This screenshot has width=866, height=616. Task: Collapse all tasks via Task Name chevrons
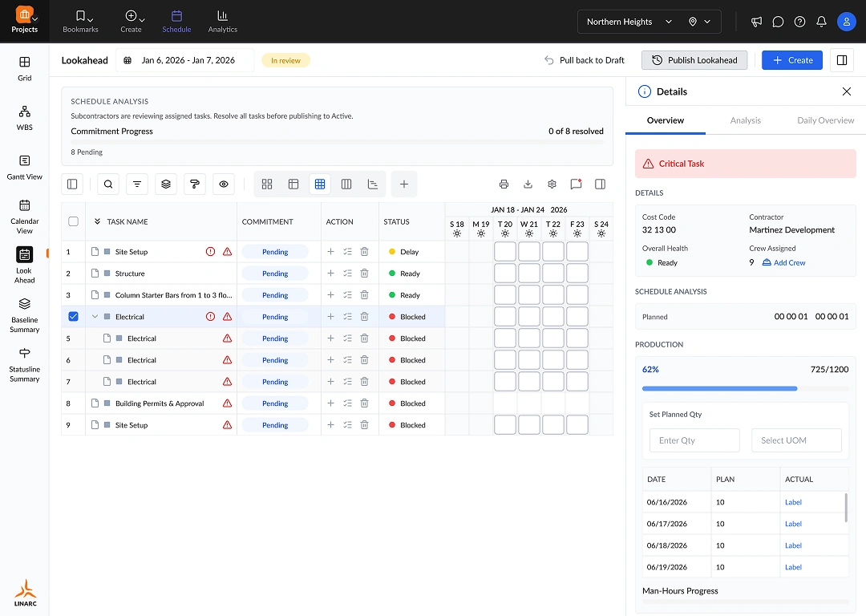97,221
